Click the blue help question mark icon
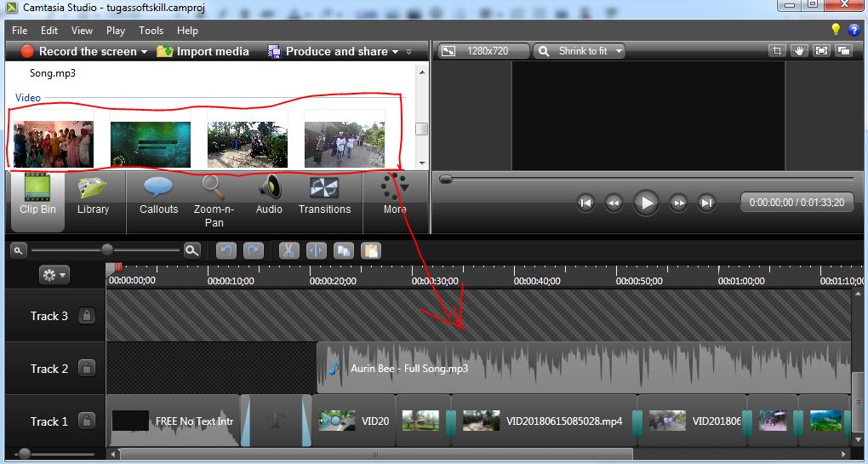The width and height of the screenshot is (868, 464). click(x=853, y=30)
